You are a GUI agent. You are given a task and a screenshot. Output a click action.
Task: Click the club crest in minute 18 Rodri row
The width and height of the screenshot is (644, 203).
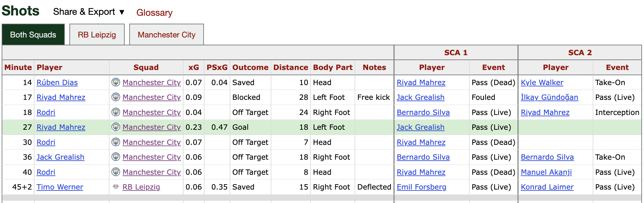116,112
